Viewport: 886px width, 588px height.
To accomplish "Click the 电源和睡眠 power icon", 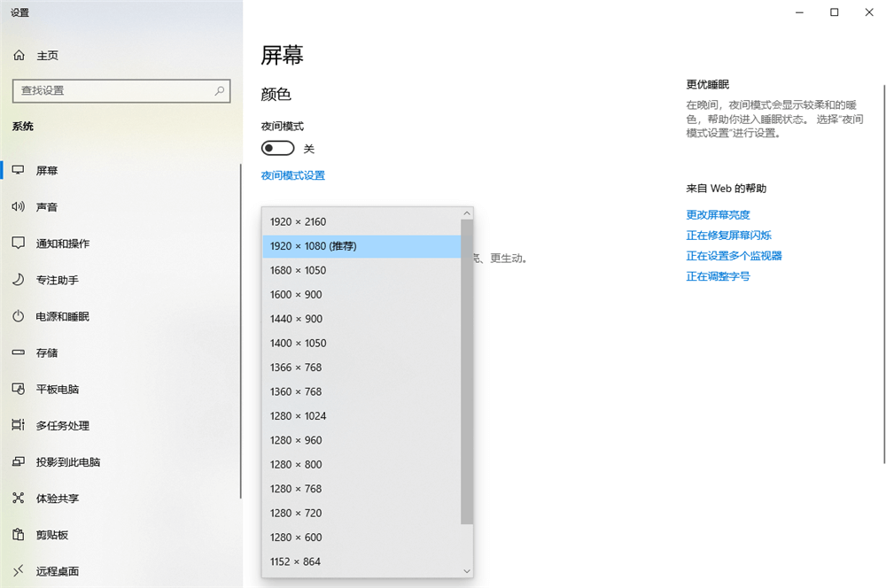I will point(19,316).
